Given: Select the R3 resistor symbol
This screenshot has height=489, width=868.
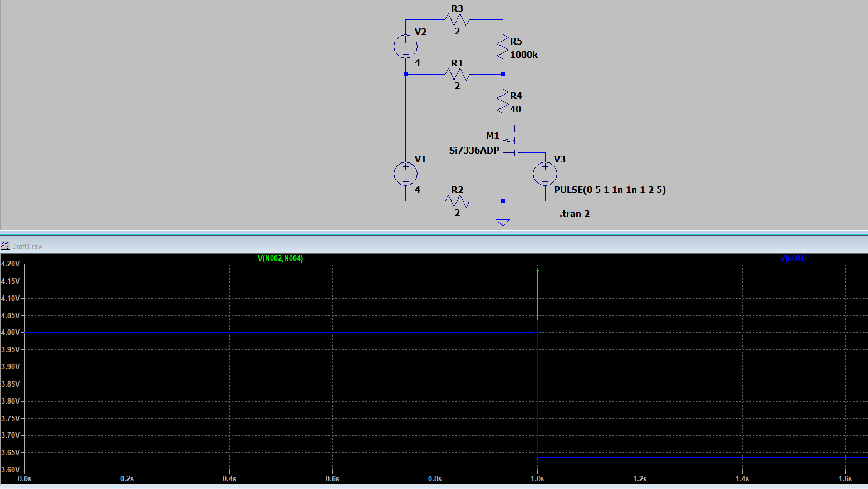Looking at the screenshot, I should click(x=457, y=21).
